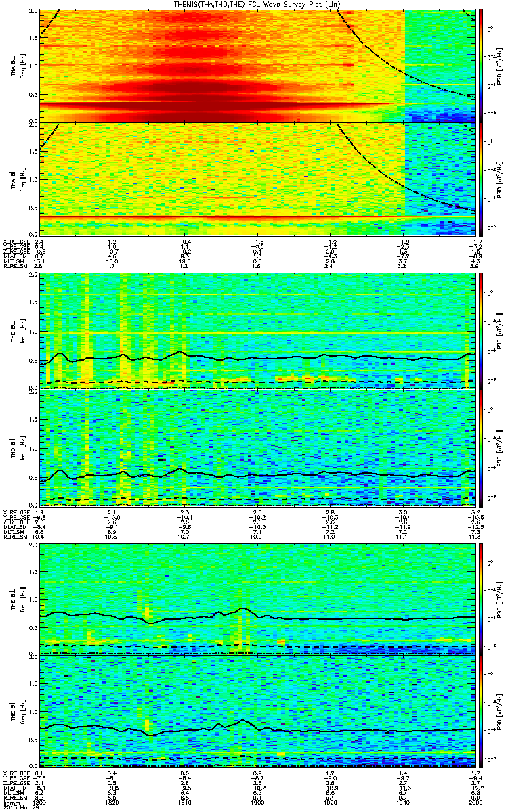Click the color bar beside THA B-perpendicular panel
This screenshot has height=812, width=508.
pyautogui.click(x=482, y=65)
